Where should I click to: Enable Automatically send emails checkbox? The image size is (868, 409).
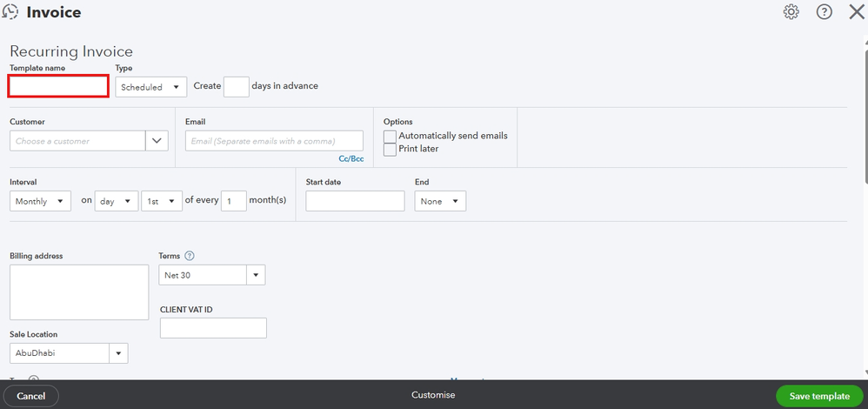(391, 137)
